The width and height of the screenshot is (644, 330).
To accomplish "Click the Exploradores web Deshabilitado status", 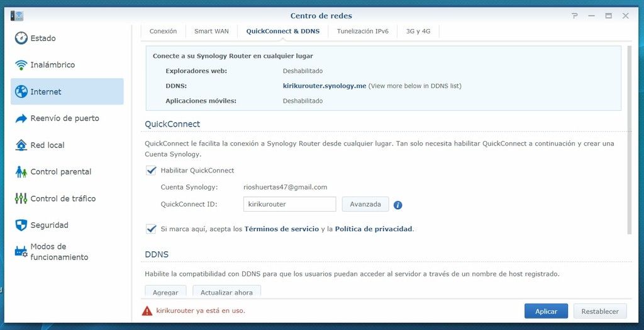I will click(303, 71).
